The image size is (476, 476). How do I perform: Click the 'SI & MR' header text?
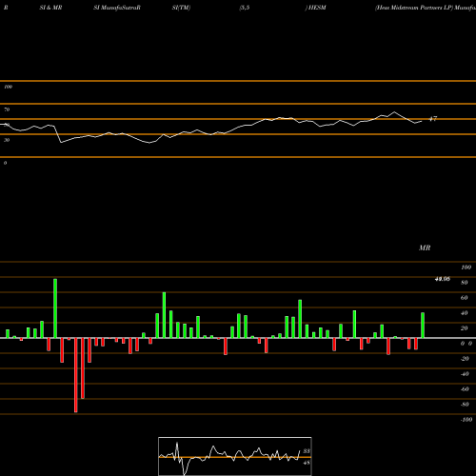point(50,8)
